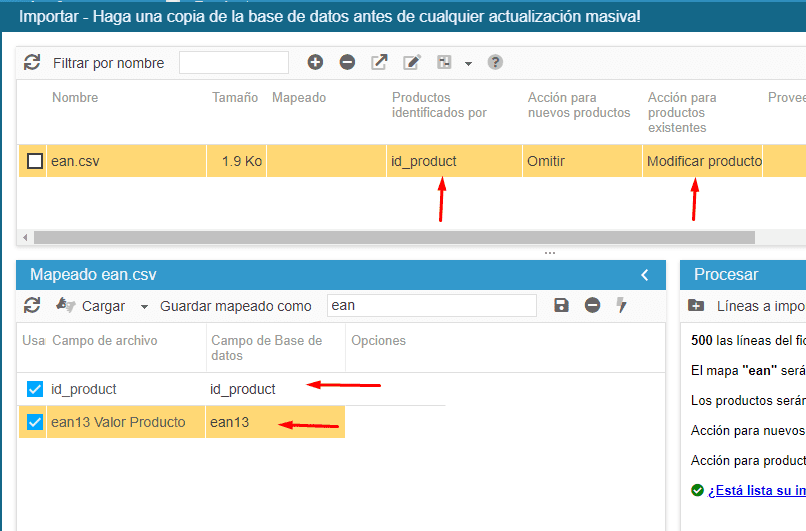
Task: Collapse the Mapeado ean.csv panel
Action: point(645,275)
